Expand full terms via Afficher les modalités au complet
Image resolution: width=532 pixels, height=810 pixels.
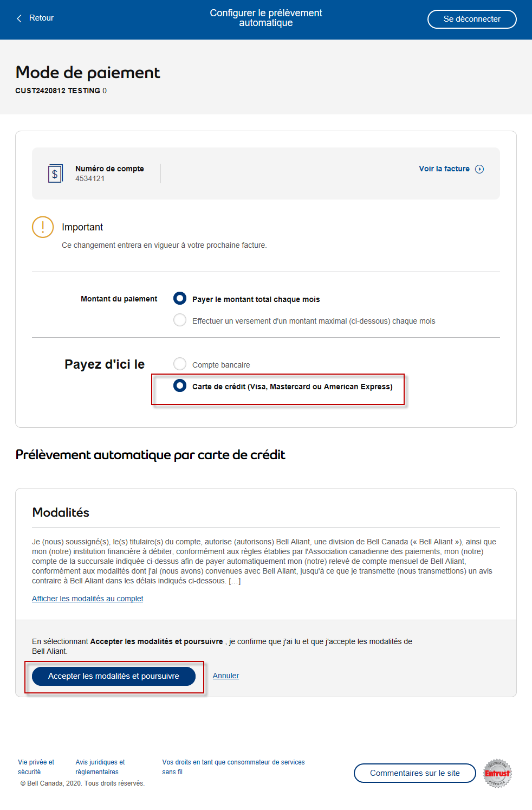pyautogui.click(x=88, y=599)
